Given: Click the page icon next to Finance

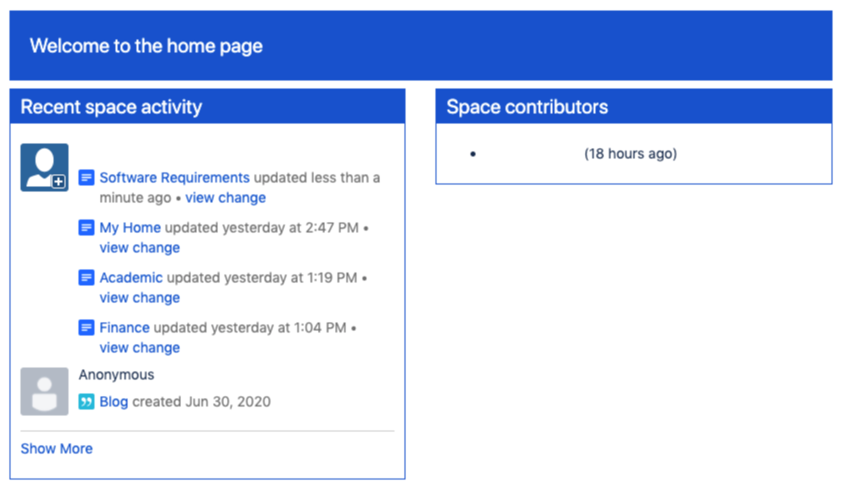Looking at the screenshot, I should click(87, 327).
